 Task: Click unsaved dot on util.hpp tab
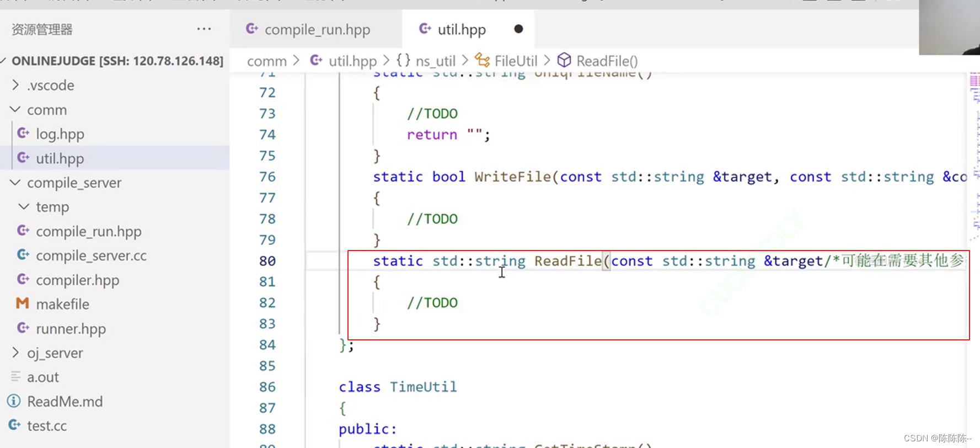518,29
